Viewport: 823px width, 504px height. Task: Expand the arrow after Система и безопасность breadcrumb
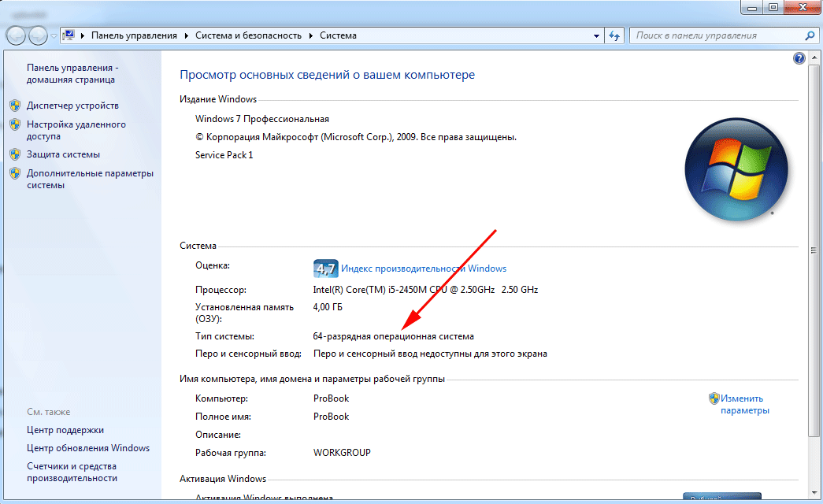pos(312,35)
